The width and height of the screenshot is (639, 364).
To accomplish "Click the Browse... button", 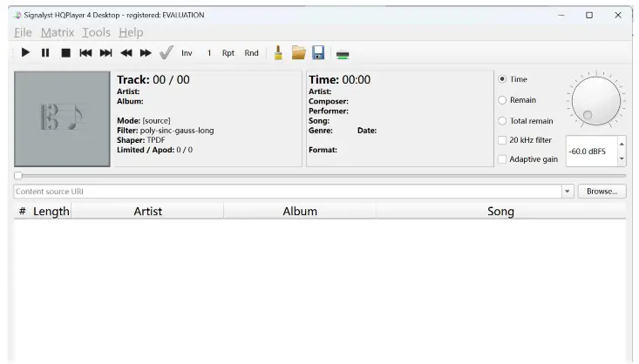I will click(602, 192).
